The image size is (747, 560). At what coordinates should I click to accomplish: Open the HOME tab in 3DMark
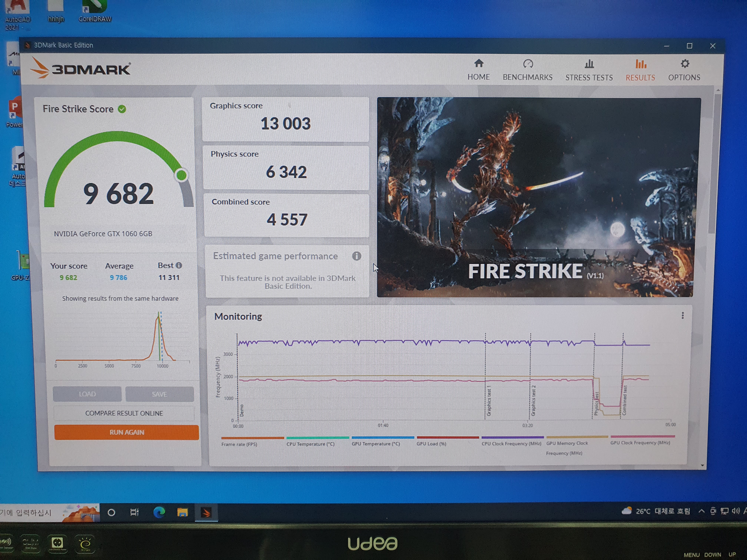[478, 70]
